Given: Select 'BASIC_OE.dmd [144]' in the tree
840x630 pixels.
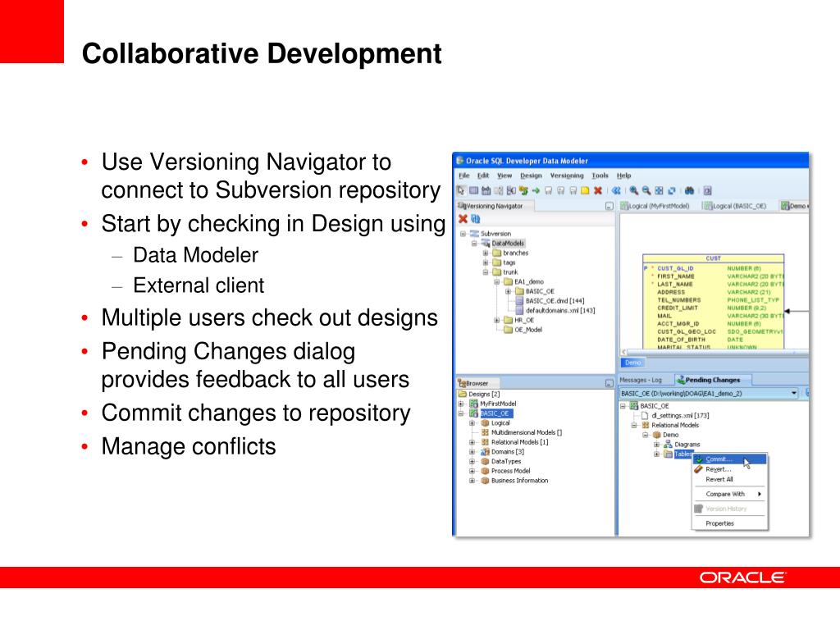Looking at the screenshot, I should (x=555, y=301).
